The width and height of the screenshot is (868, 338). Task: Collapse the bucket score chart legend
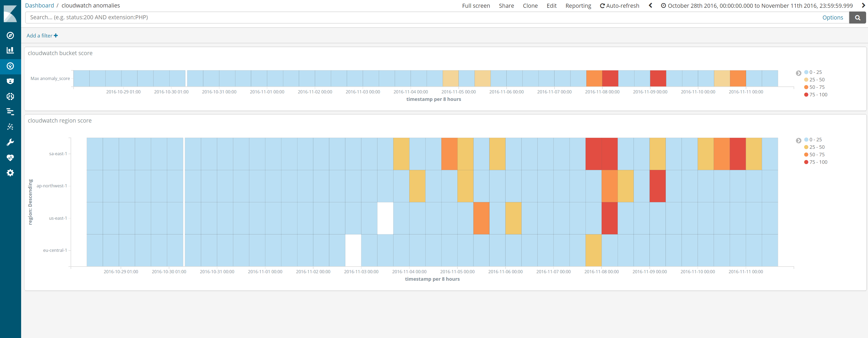[798, 73]
